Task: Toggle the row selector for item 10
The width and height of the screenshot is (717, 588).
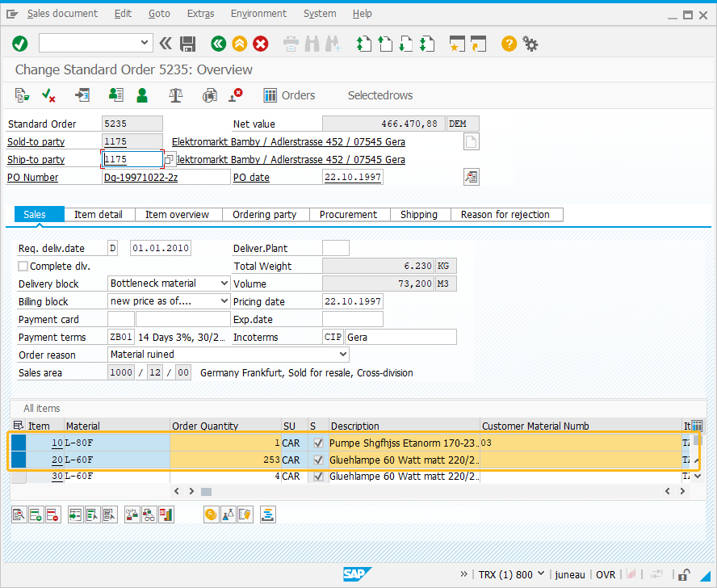Action: pos(19,443)
